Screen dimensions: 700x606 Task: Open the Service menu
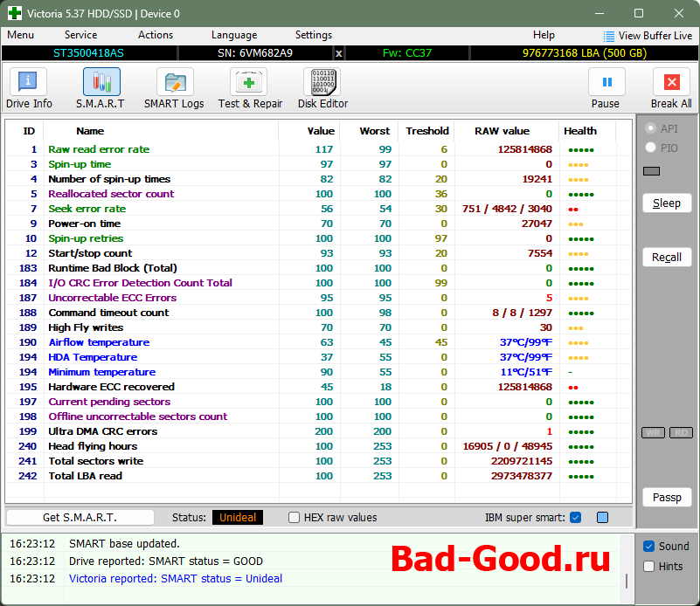(x=80, y=35)
